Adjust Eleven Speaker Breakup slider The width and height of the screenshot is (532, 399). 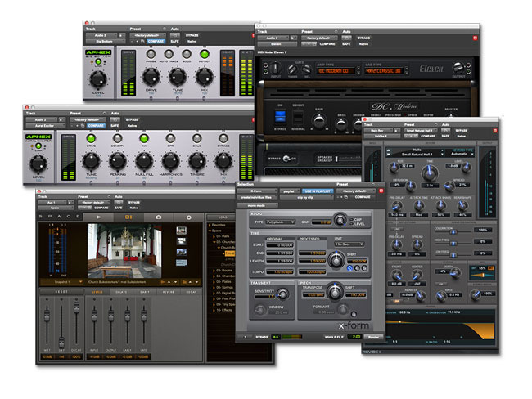point(336,159)
